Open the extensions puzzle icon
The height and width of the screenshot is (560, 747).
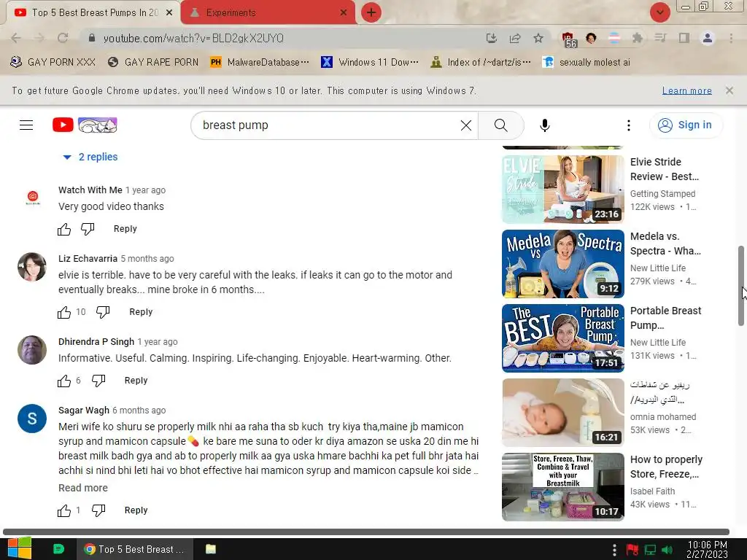(x=638, y=38)
